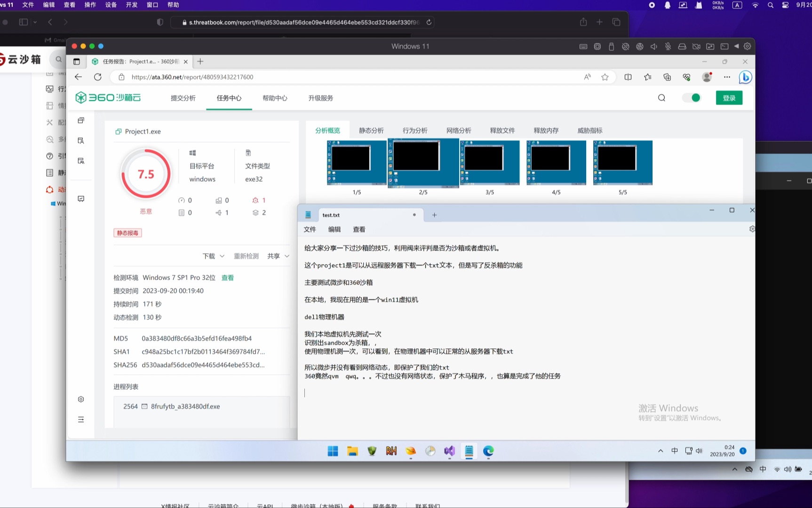Open Edge split screen icon
The height and width of the screenshot is (508, 812).
click(x=628, y=77)
